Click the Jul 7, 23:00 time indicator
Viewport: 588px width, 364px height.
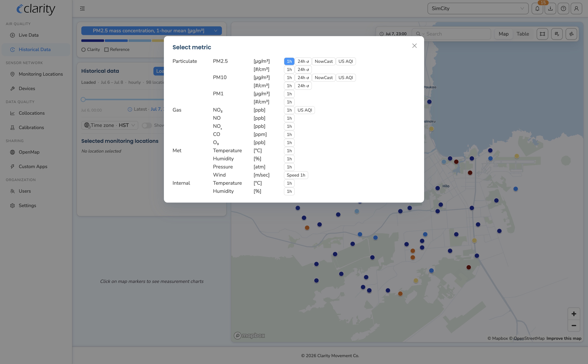pyautogui.click(x=393, y=34)
